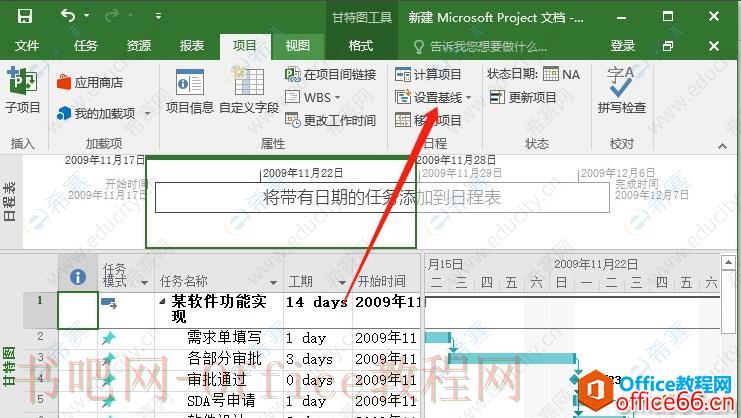Expand the WBS dropdown

tap(337, 98)
